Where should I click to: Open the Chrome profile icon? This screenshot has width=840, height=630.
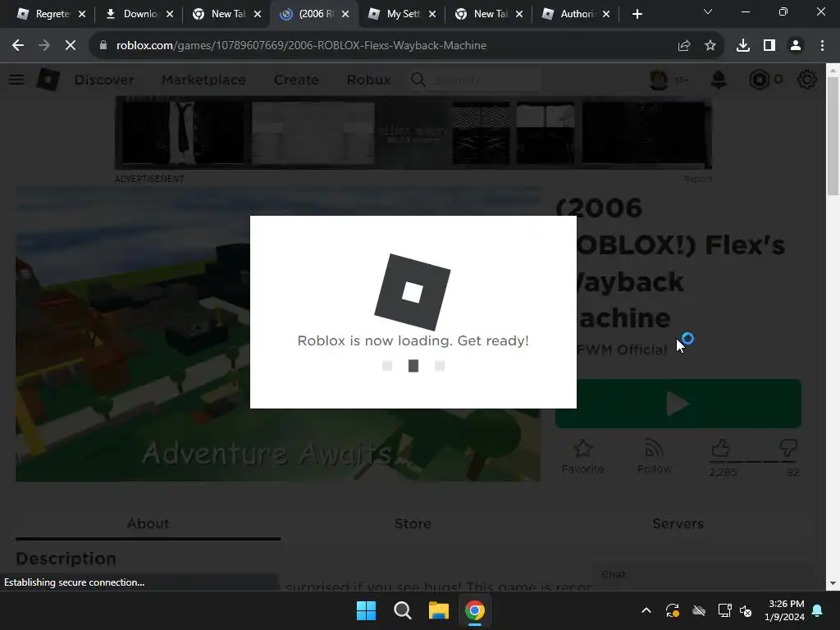click(x=796, y=46)
